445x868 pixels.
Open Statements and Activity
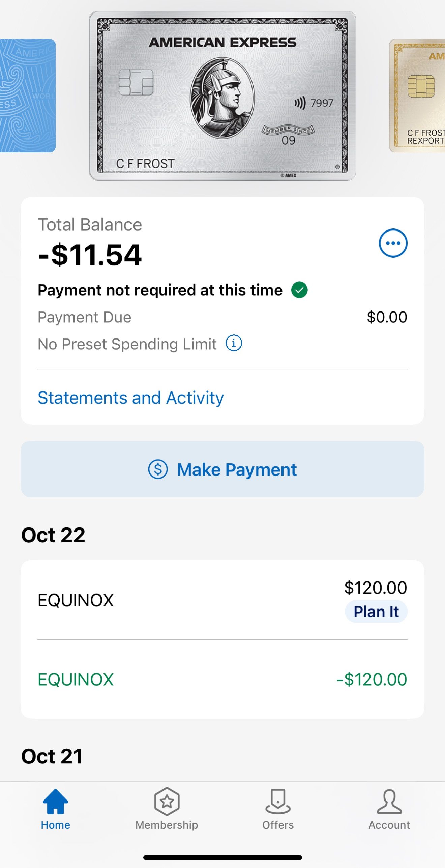(x=130, y=398)
